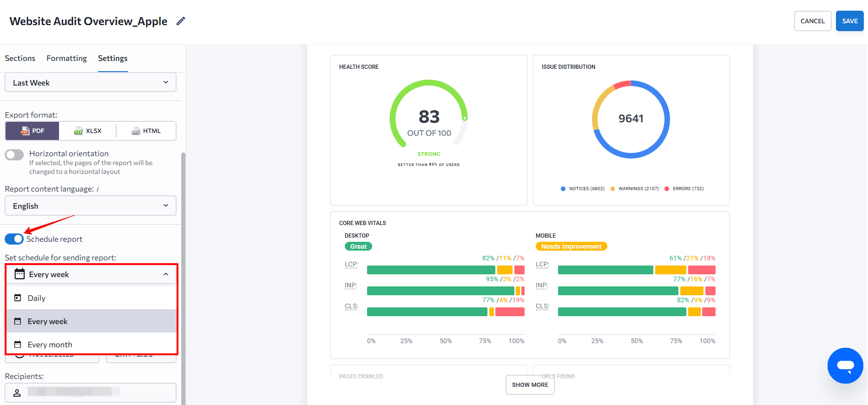Choose HTML export format
The width and height of the screenshot is (868, 405).
click(x=146, y=131)
